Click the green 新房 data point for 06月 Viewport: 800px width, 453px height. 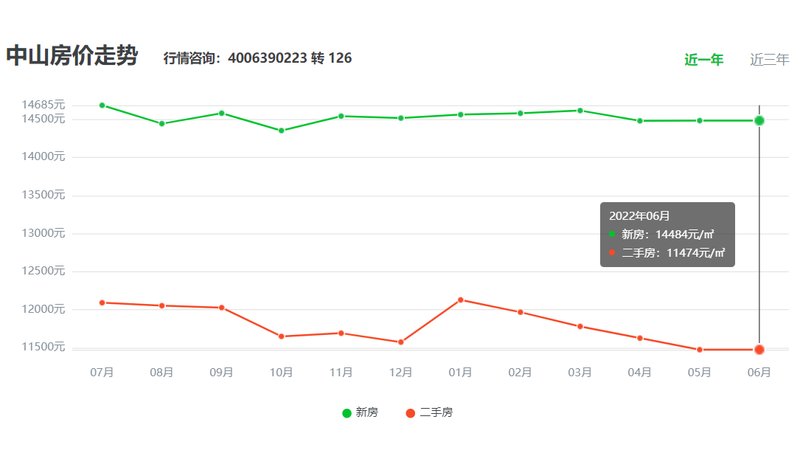coord(759,121)
